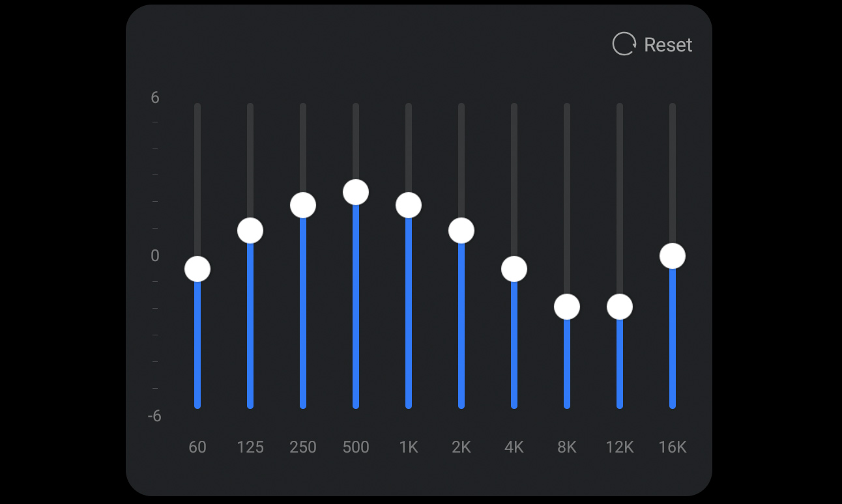
Task: Click the +6 dB scale label
Action: [155, 98]
